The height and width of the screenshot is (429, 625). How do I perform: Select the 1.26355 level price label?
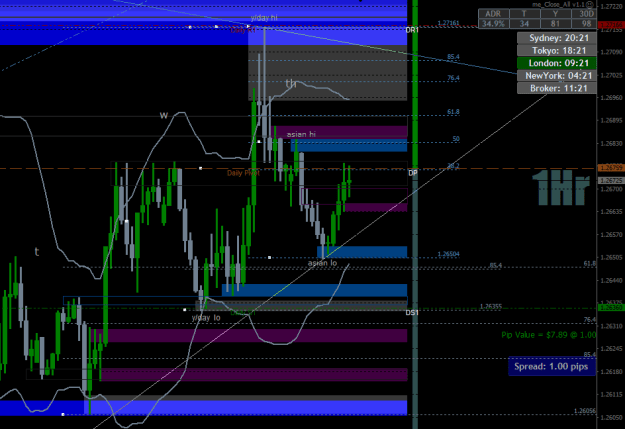491,306
